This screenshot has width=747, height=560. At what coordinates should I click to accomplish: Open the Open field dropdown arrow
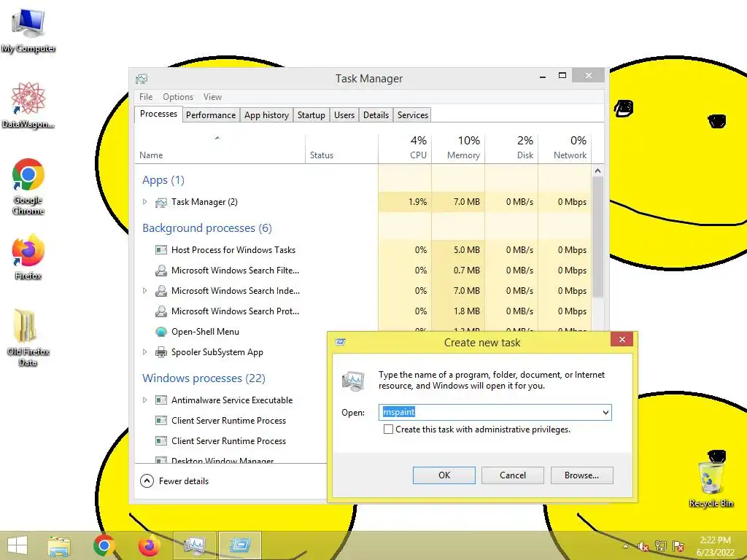point(605,413)
